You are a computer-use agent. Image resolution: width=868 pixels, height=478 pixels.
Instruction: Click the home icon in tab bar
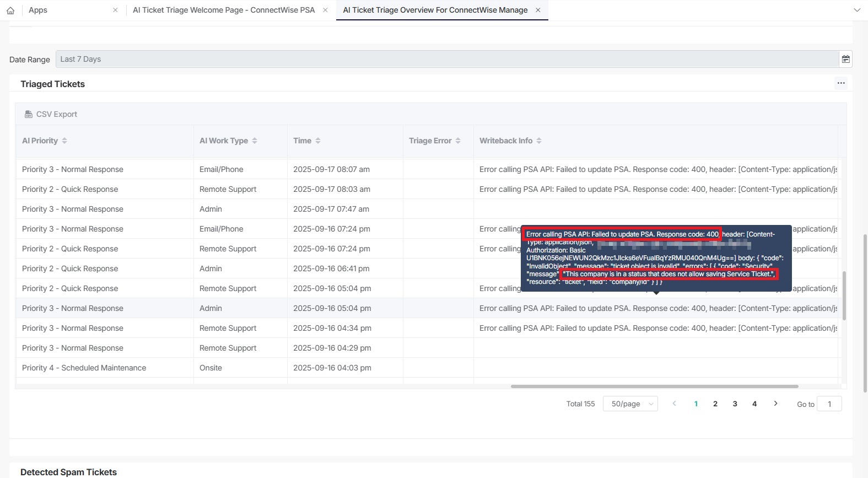tap(10, 10)
